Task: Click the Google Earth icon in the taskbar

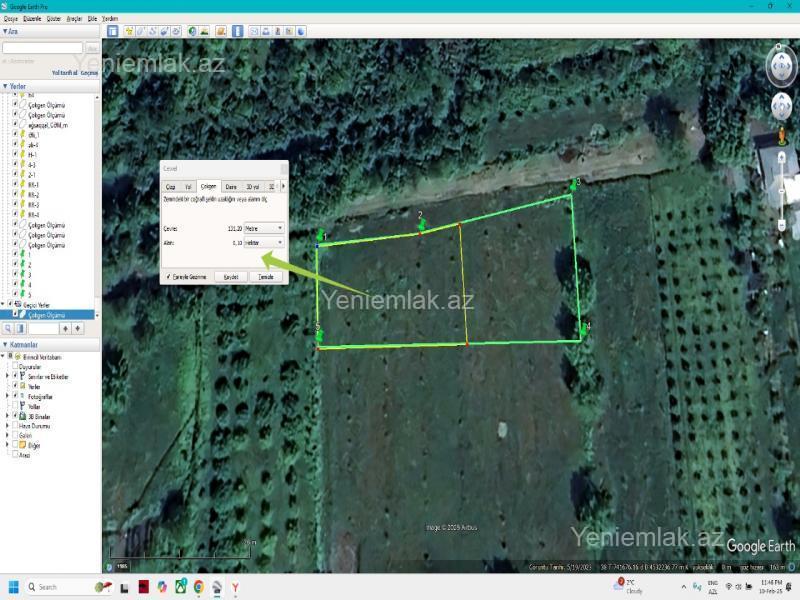Action: click(217, 587)
